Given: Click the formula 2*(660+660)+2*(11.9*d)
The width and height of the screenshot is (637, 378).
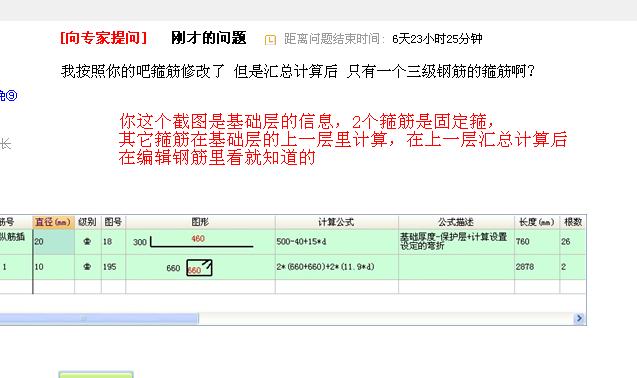Looking at the screenshot, I should [x=325, y=267].
